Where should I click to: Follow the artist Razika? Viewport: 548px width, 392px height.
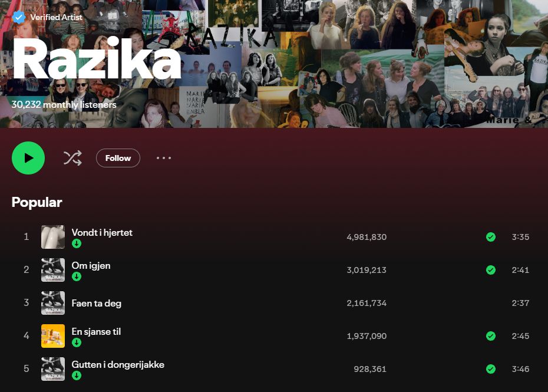[x=118, y=158]
